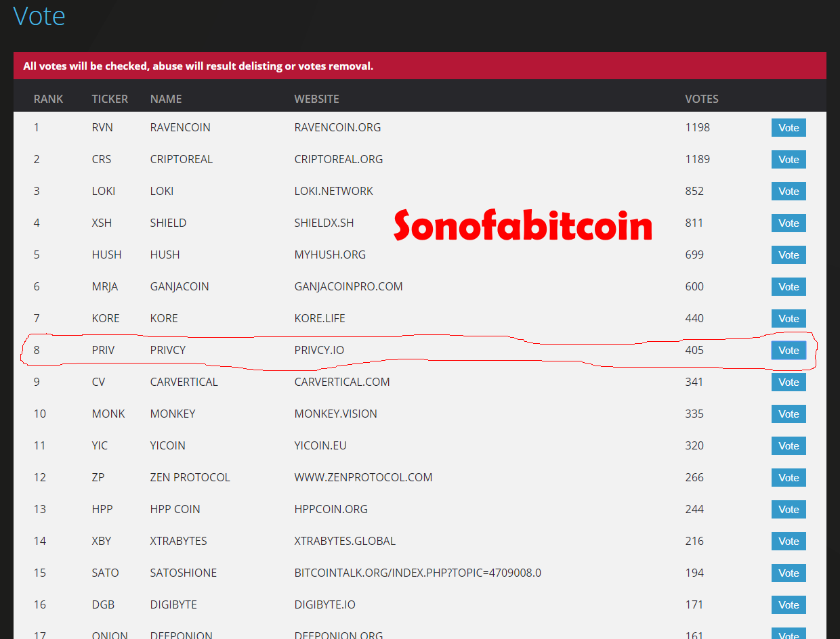Open the RAVENCOIN.ORG website link

tap(337, 127)
